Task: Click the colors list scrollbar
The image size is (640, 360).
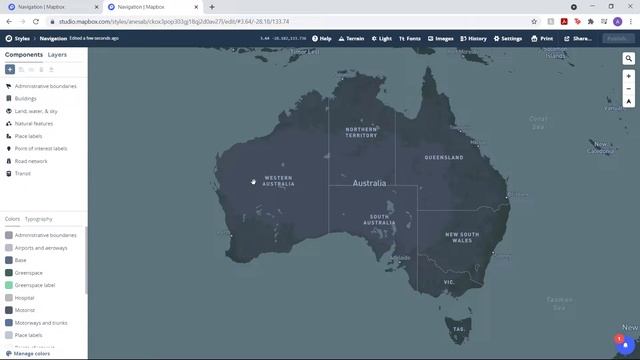Action: (x=86, y=260)
